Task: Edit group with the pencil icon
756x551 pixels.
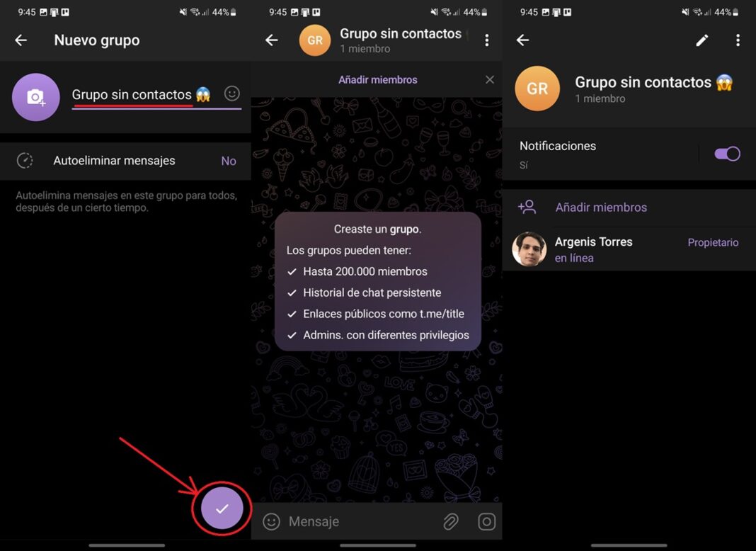Action: 702,40
